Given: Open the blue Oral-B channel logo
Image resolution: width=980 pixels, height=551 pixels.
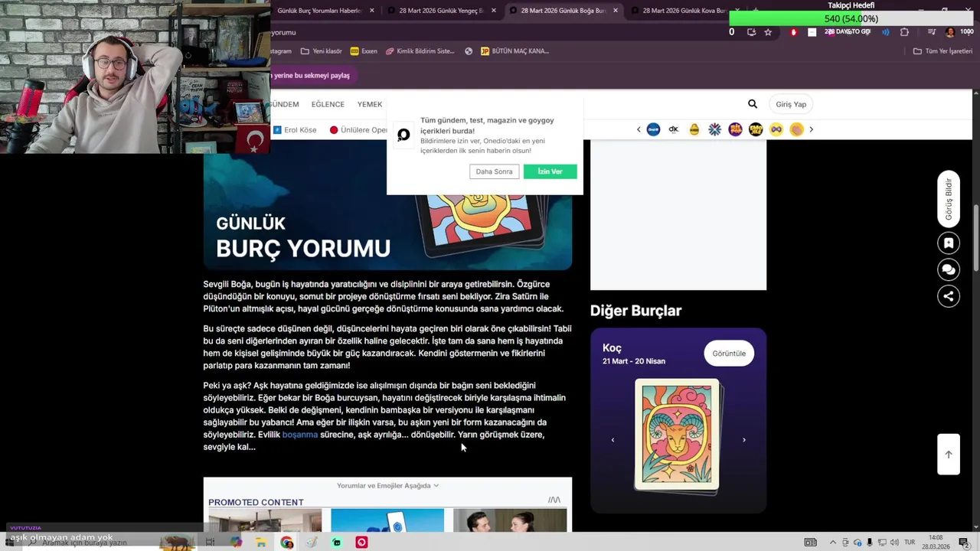Looking at the screenshot, I should tap(653, 129).
